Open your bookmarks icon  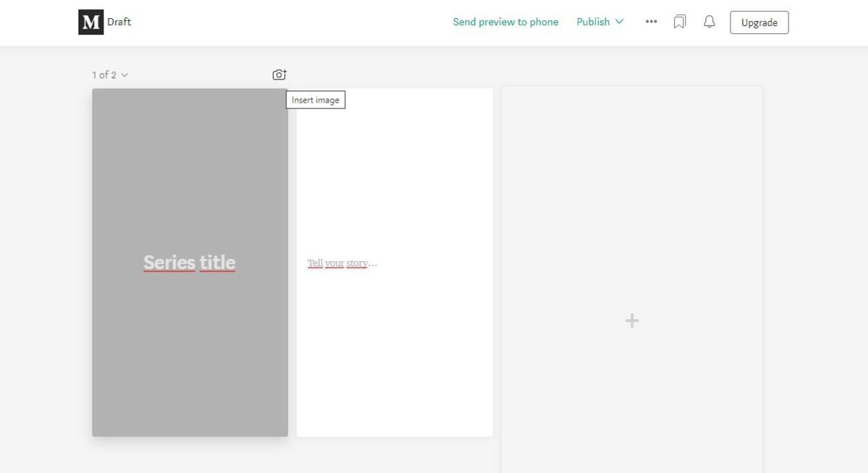[x=678, y=22]
